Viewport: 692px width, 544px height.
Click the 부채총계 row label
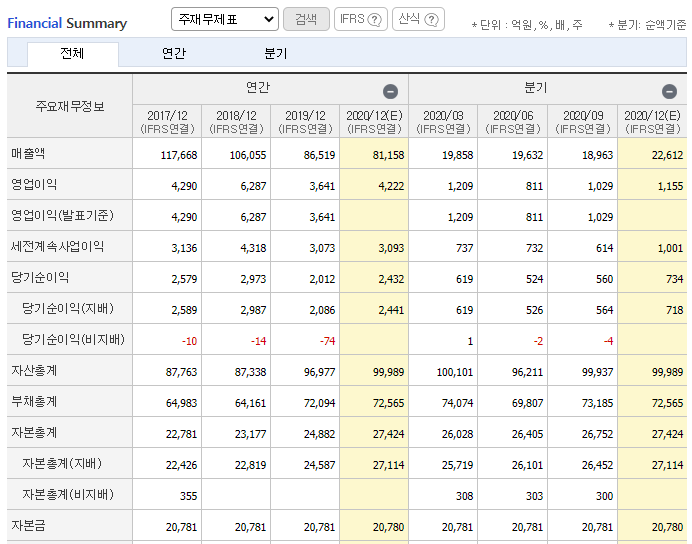tap(34, 401)
